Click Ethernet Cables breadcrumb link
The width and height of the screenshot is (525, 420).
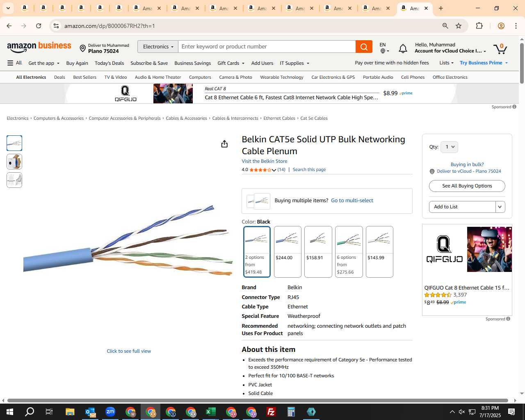pos(279,118)
